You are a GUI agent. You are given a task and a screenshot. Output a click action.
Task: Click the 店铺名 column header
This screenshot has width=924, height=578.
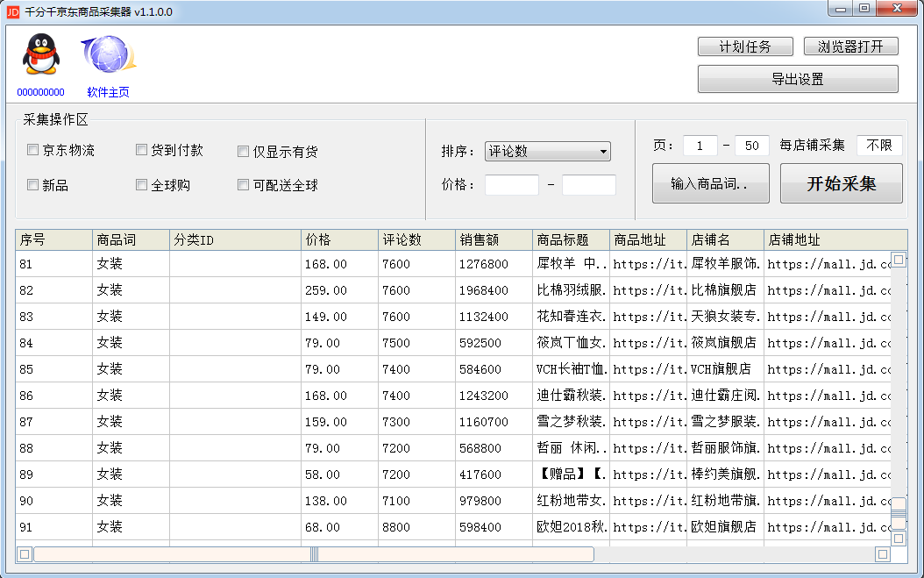[x=726, y=240]
